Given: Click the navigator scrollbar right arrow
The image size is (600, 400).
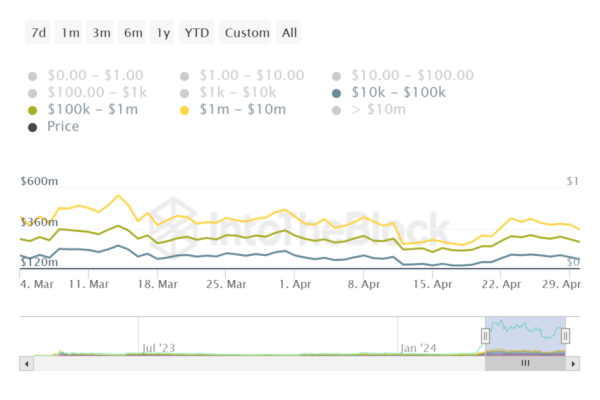Looking at the screenshot, I should click(571, 364).
